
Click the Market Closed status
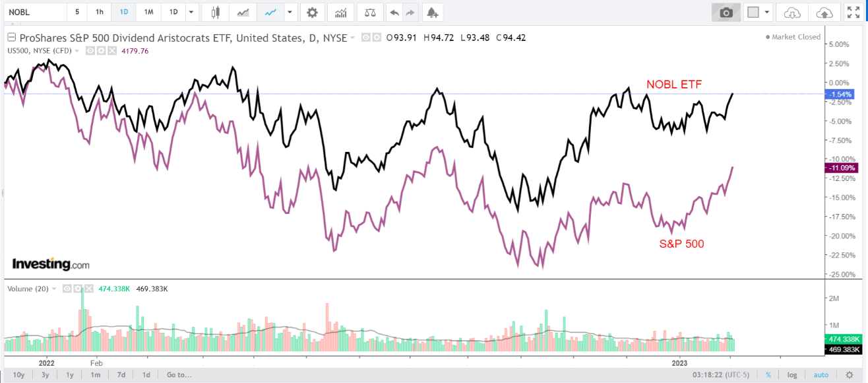coord(793,37)
